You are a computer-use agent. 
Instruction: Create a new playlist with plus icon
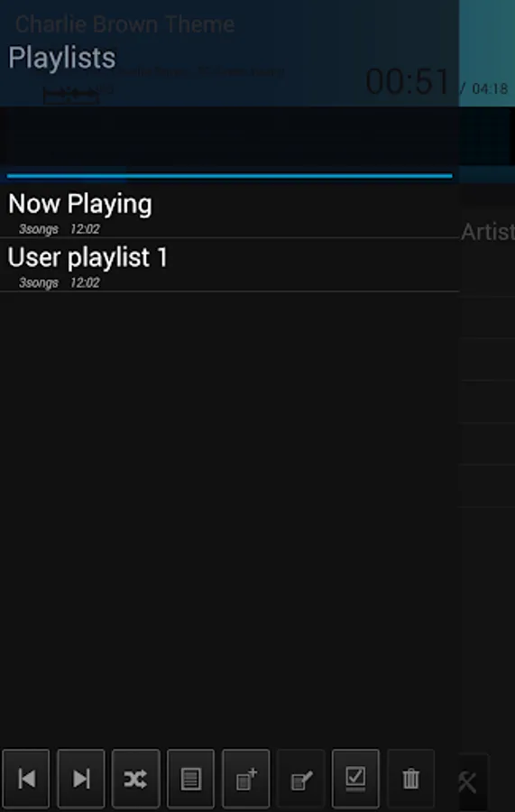(246, 779)
